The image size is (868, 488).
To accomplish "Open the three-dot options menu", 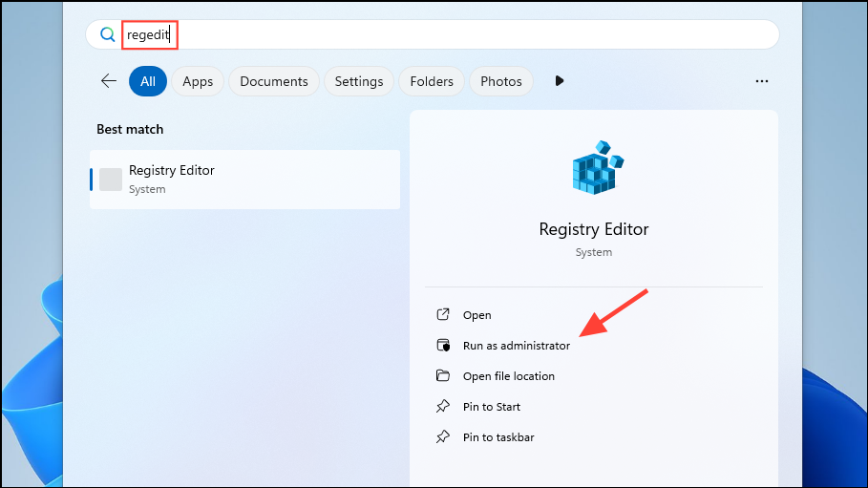I will click(x=762, y=81).
